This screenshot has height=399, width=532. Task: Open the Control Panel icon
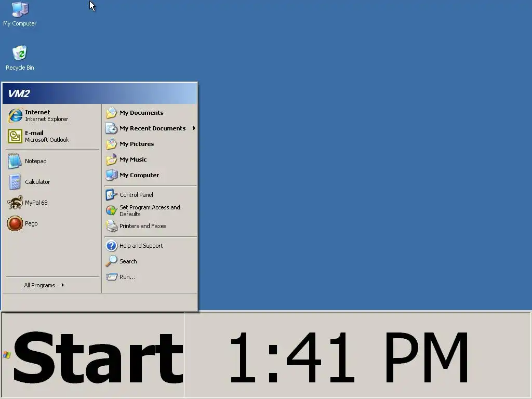pyautogui.click(x=111, y=195)
